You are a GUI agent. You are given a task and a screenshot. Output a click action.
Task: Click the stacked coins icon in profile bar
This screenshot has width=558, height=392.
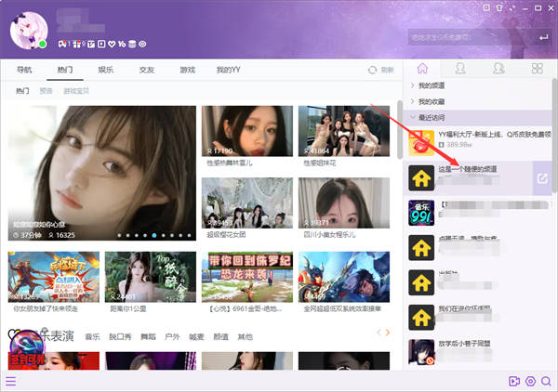[132, 44]
